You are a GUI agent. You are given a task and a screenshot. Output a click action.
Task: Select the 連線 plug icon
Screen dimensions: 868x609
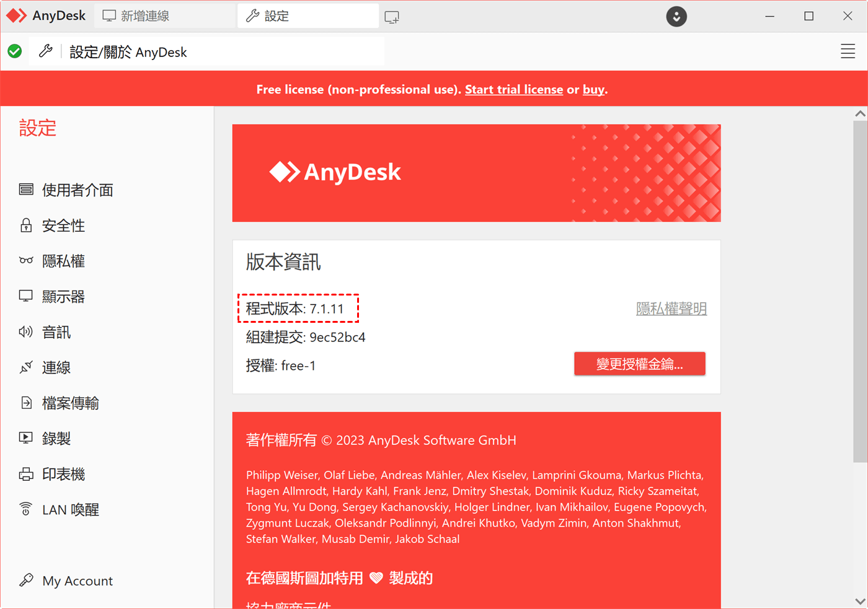pos(26,367)
